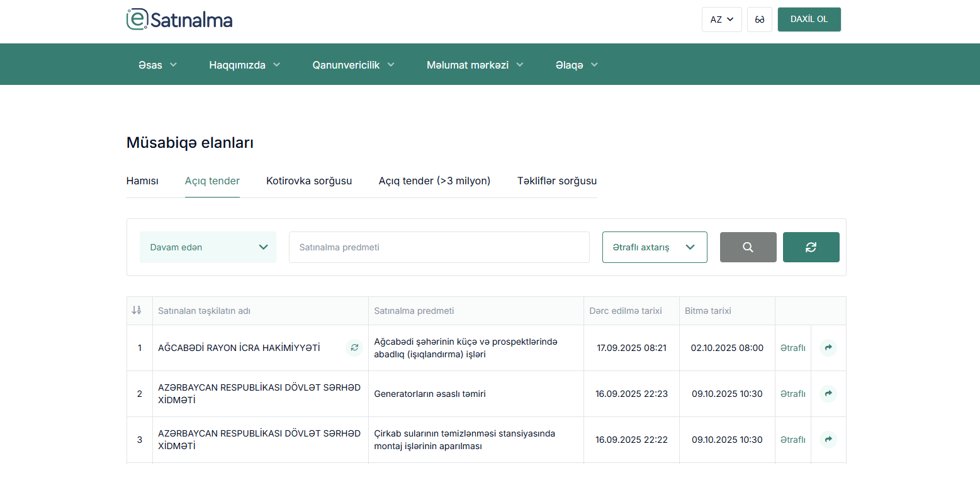980x490 pixels.
Task: Share the Generatorların əsaslı təmiri tender
Action: point(828,394)
